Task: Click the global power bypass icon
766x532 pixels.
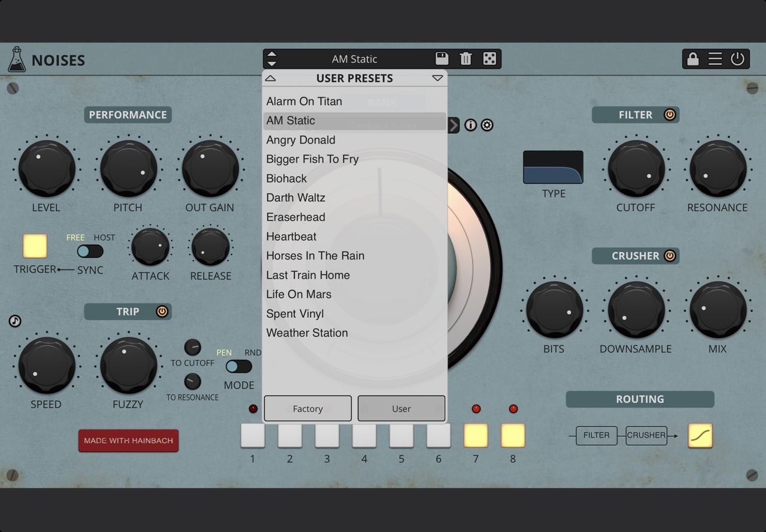Action: [x=737, y=59]
